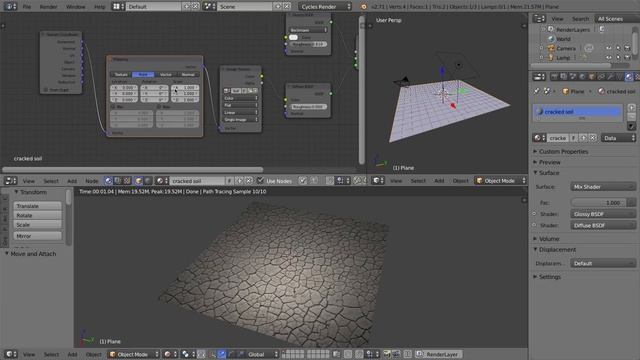Remove material slot with minus button
640x360 pixels.
631,117
